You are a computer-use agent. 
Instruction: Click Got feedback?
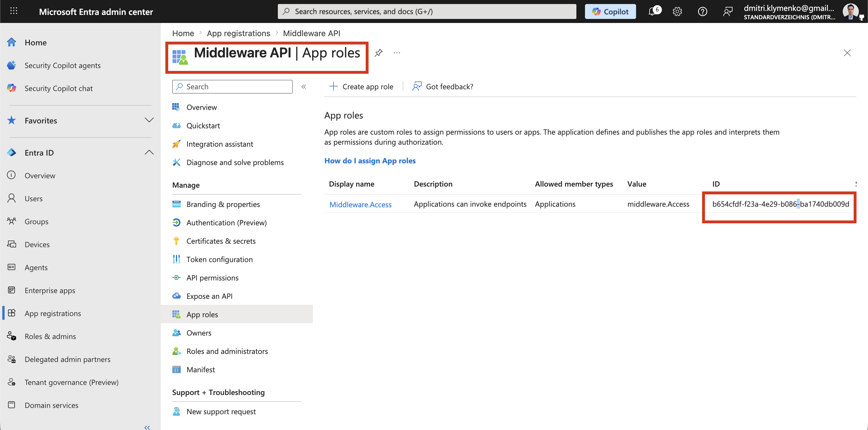(443, 87)
